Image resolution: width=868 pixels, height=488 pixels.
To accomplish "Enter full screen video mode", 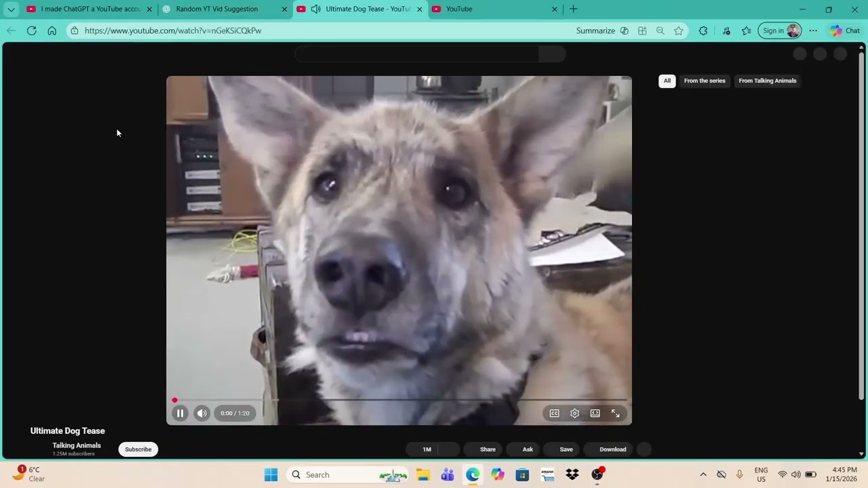I will (x=615, y=413).
